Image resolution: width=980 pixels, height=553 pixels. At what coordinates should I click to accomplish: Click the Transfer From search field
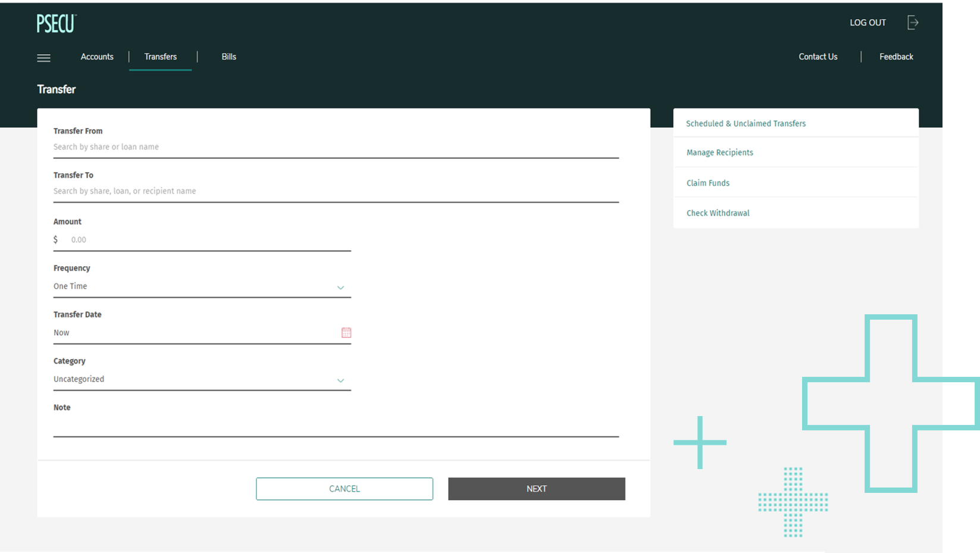coord(336,147)
